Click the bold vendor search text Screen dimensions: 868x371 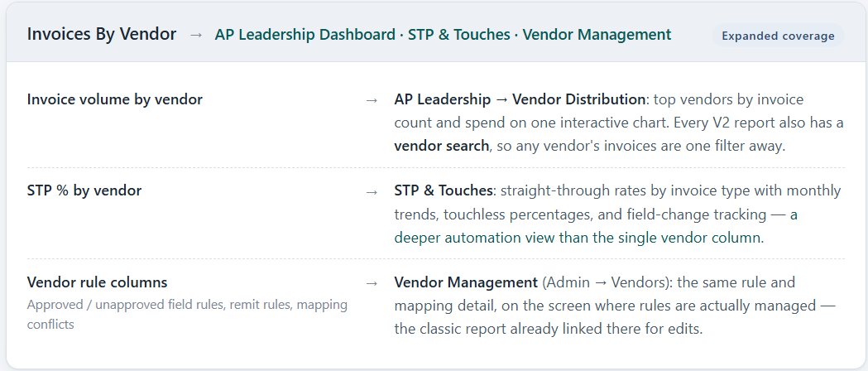coord(441,147)
